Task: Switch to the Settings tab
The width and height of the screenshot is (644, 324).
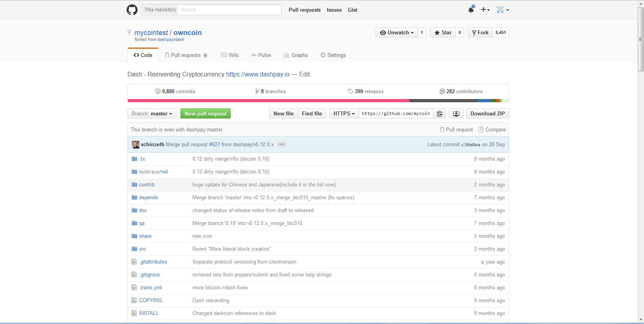Action: 333,55
